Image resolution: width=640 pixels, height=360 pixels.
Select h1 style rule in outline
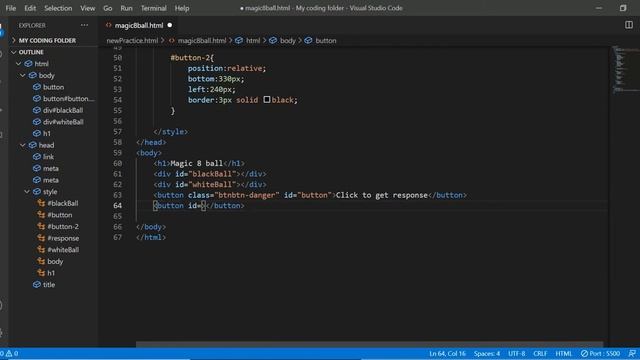51,273
